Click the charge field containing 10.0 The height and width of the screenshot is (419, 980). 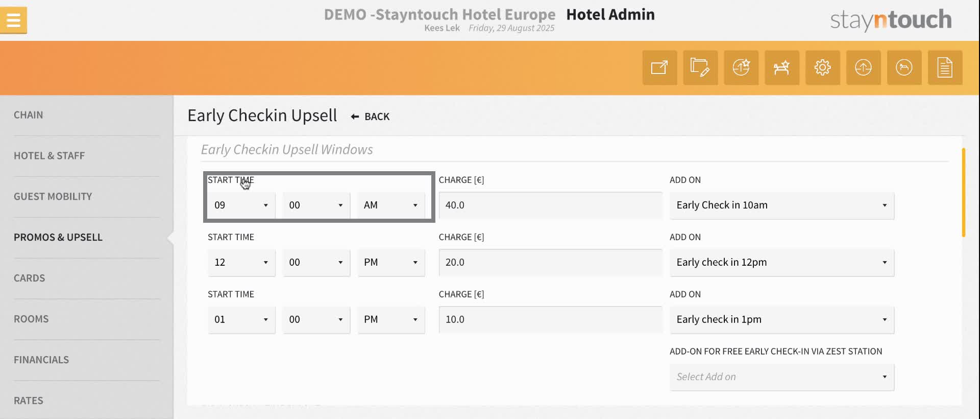[x=550, y=320]
